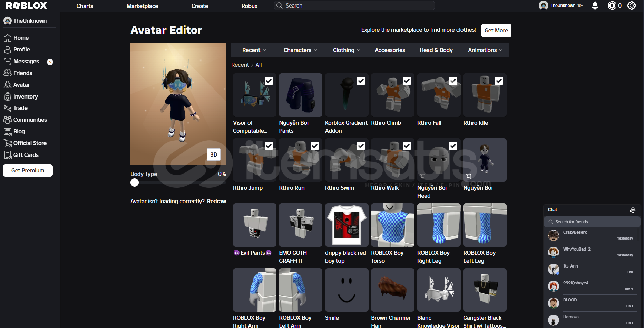
Task: Expand the Animations dropdown
Action: click(485, 50)
